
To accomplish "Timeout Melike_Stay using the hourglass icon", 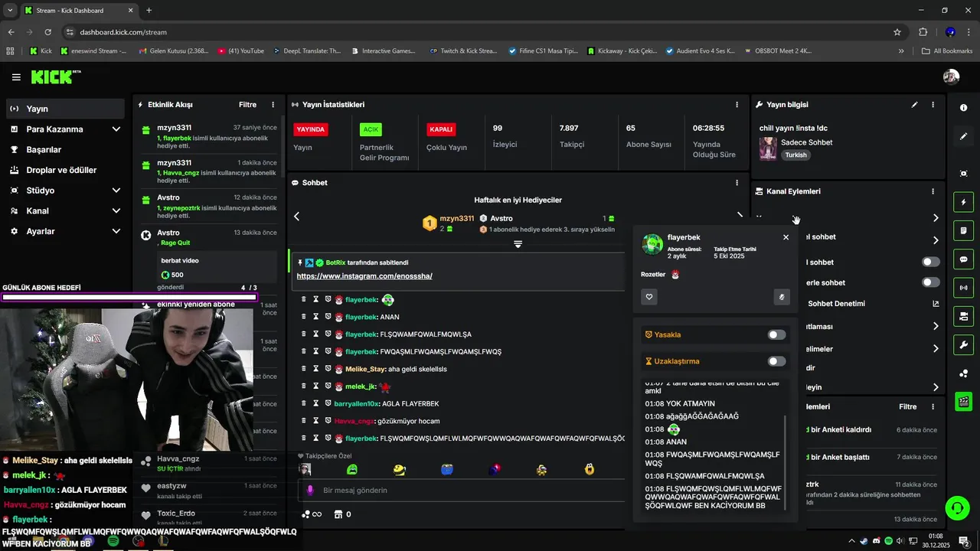I will click(x=315, y=369).
